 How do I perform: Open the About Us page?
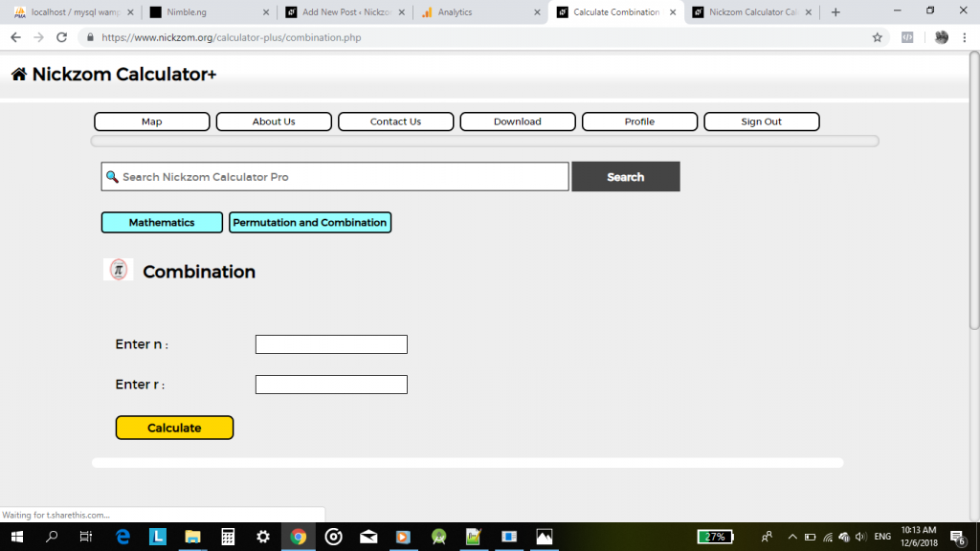tap(274, 121)
